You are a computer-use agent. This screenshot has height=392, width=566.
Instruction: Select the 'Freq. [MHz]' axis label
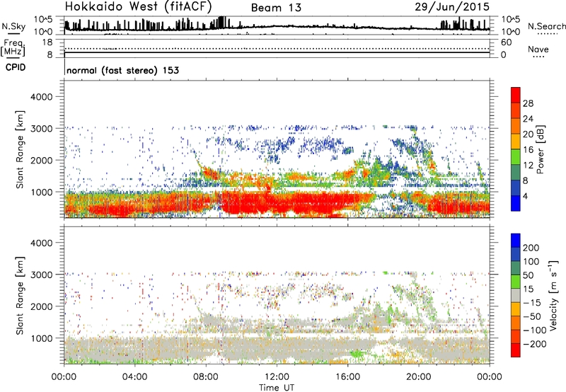13,47
